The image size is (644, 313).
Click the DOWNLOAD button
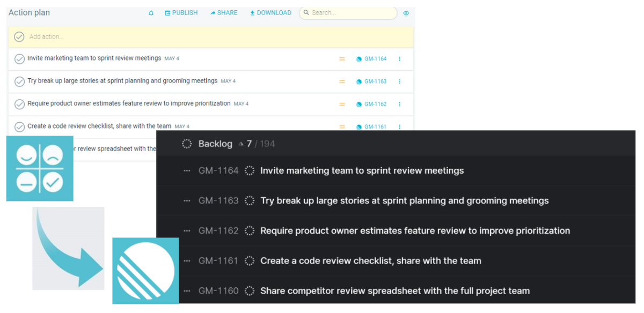270,13
